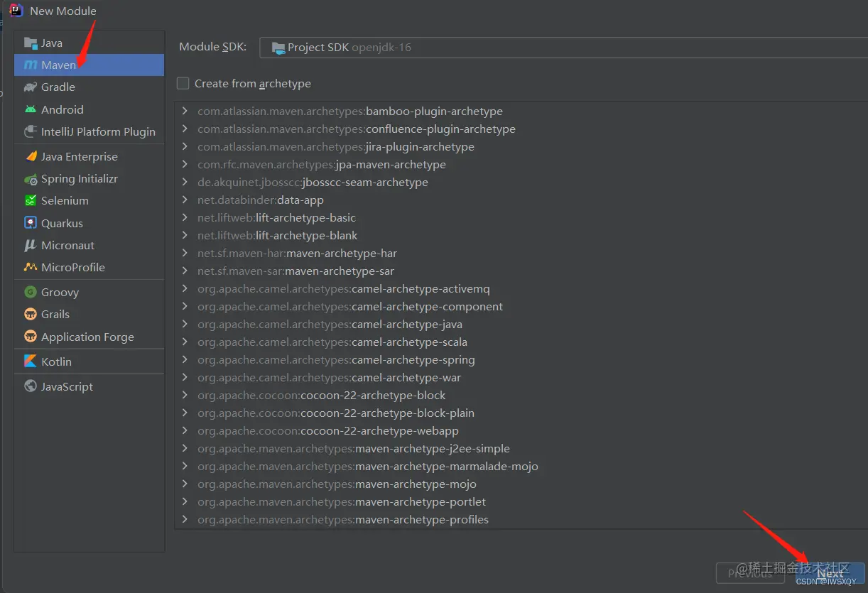Expand jira-plugin-archetype chevron
Screen dimensions: 868x593
(185, 146)
